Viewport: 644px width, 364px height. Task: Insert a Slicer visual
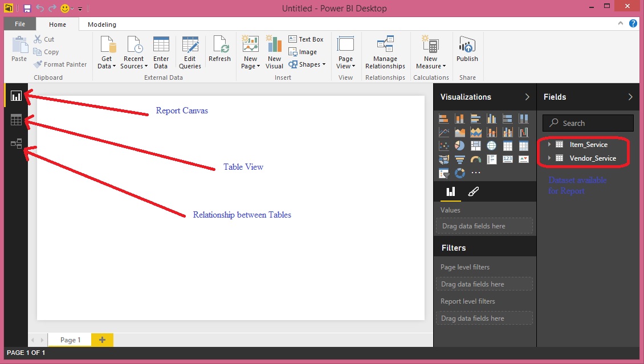[x=444, y=173]
